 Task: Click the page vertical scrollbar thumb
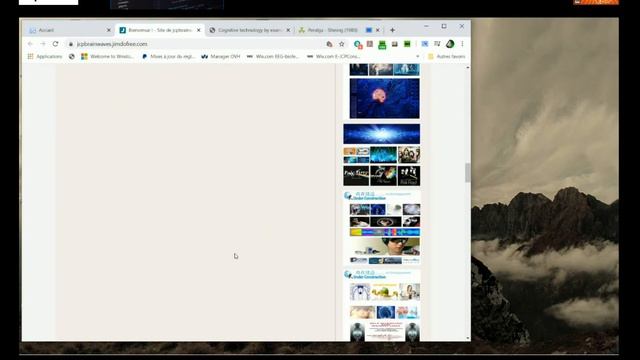[x=468, y=172]
